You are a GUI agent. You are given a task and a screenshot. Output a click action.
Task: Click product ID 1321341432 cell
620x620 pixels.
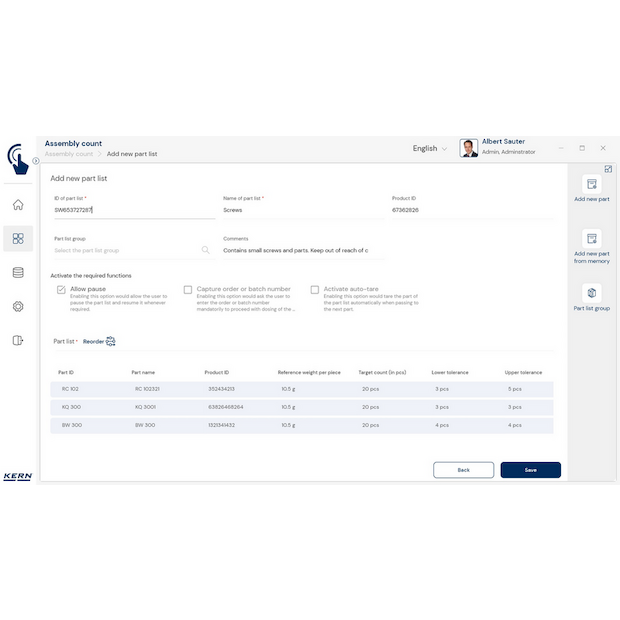221,425
